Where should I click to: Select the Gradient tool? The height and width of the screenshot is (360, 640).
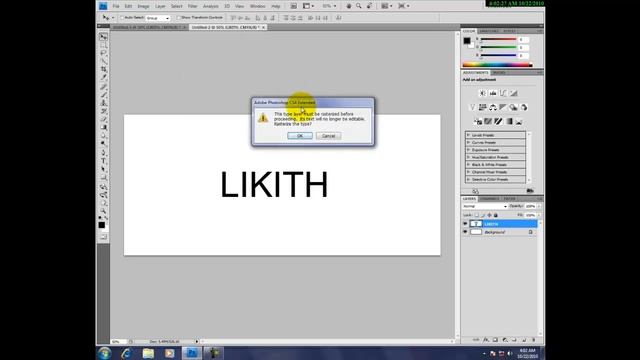pyautogui.click(x=104, y=127)
